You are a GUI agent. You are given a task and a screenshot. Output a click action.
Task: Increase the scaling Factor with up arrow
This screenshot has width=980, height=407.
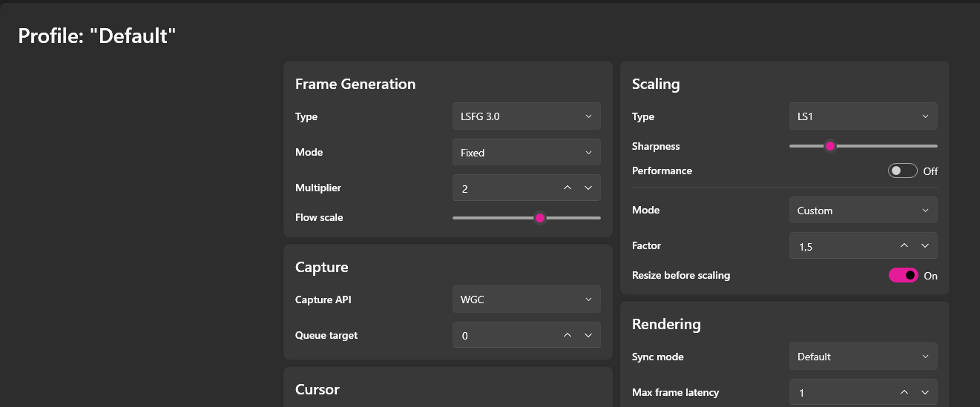coord(904,246)
